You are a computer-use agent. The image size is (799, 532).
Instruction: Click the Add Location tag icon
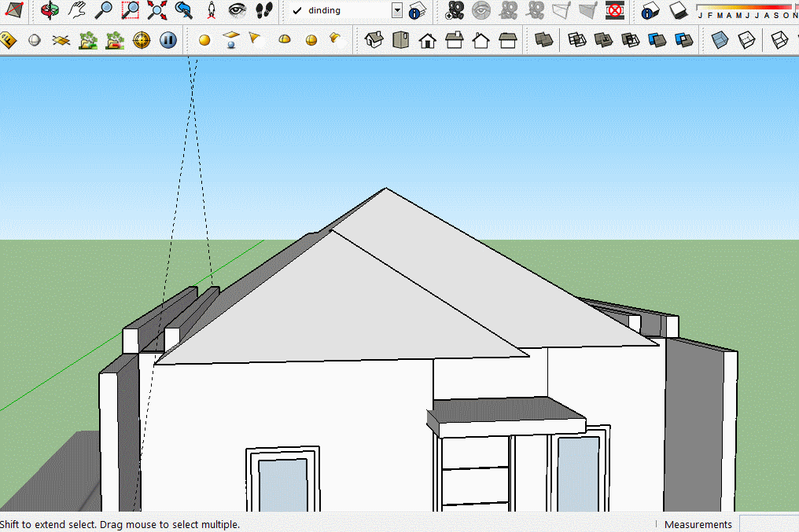[x=8, y=40]
